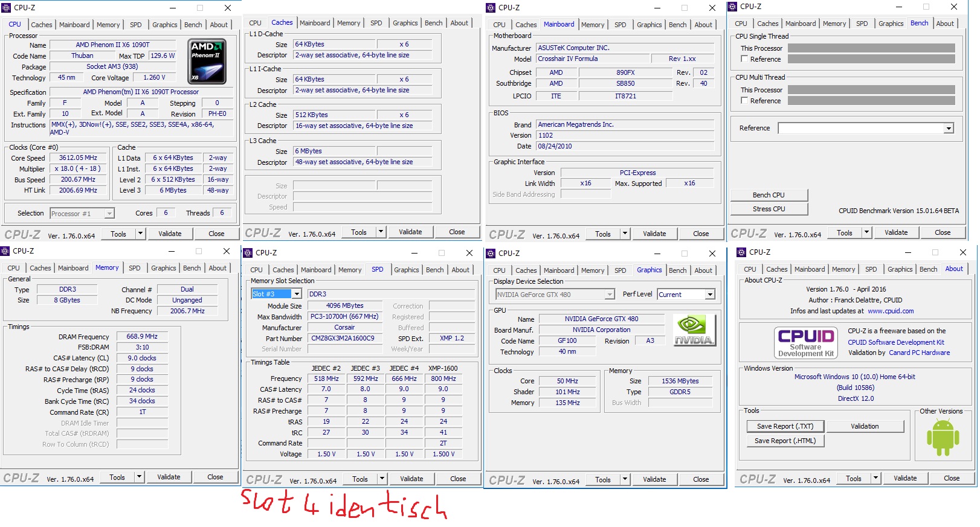Click the Bench CPU button
This screenshot has width=980, height=527.
[769, 195]
